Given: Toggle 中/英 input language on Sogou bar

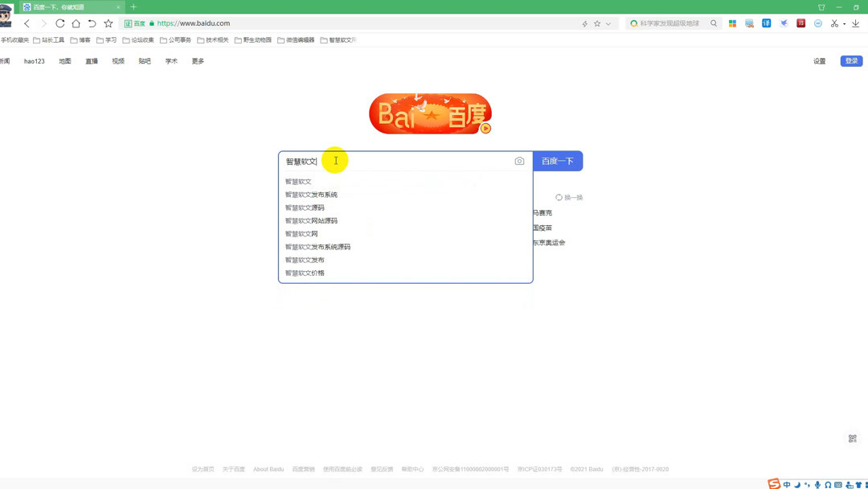Looking at the screenshot, I should pyautogui.click(x=788, y=483).
